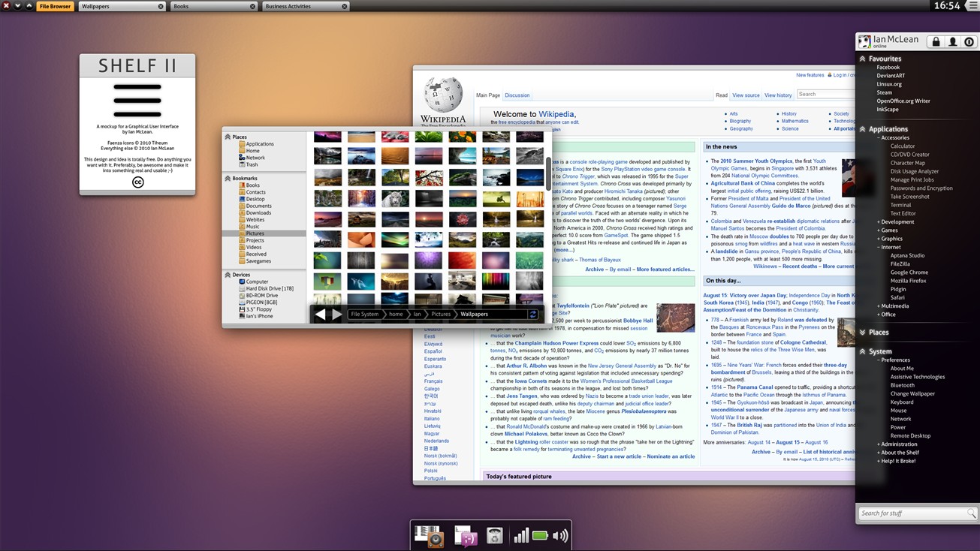
Task: Click the File Browser label in top bar
Action: (x=55, y=6)
